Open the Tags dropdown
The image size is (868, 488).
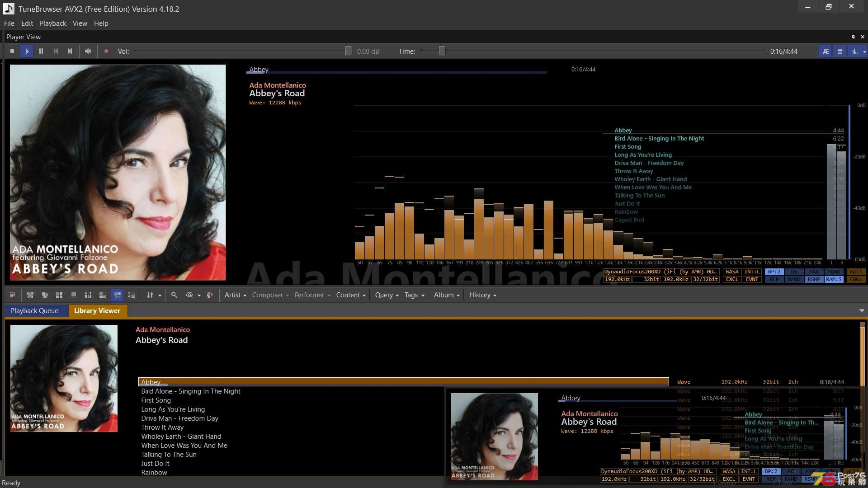(x=414, y=295)
